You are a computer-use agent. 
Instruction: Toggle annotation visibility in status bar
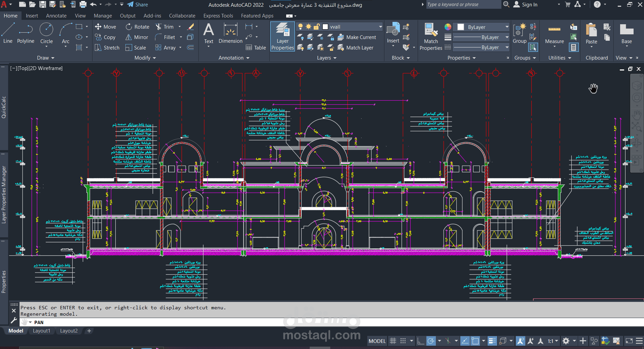[x=520, y=341]
